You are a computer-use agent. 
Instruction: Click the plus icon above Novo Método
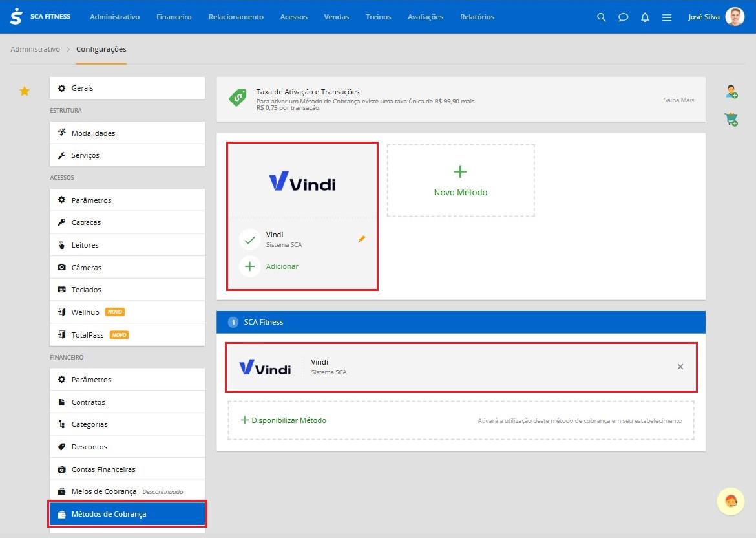pyautogui.click(x=460, y=172)
